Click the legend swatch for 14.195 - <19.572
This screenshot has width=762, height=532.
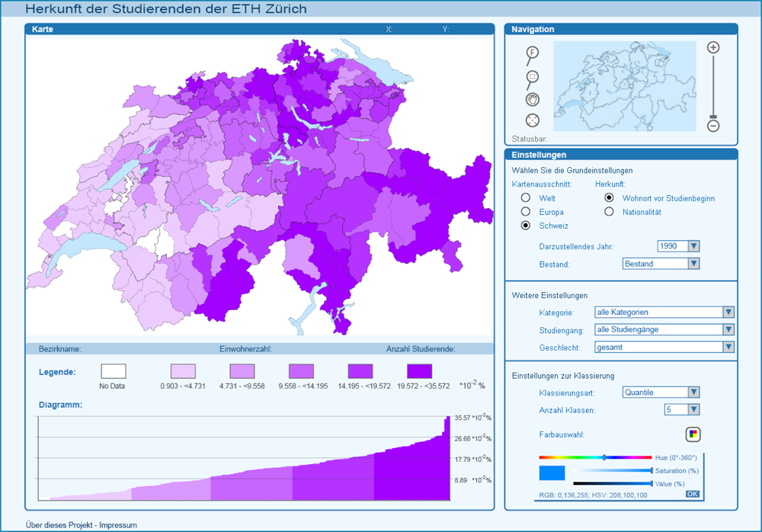360,371
